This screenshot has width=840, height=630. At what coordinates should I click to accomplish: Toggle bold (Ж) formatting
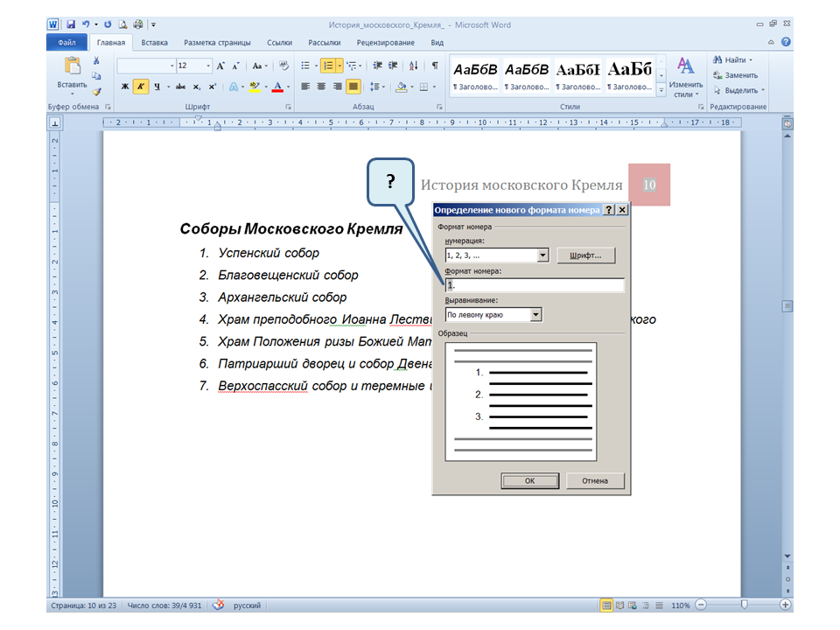[124, 87]
